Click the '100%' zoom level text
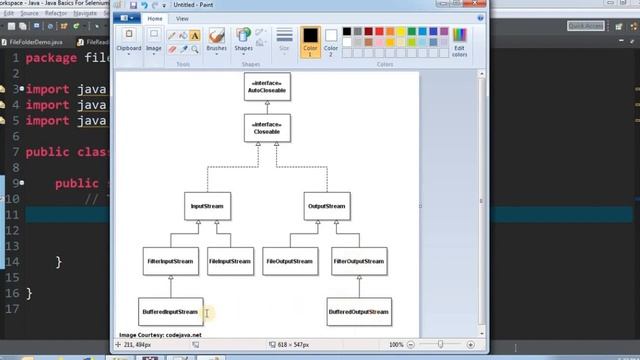This screenshot has width=640, height=360. (x=396, y=345)
